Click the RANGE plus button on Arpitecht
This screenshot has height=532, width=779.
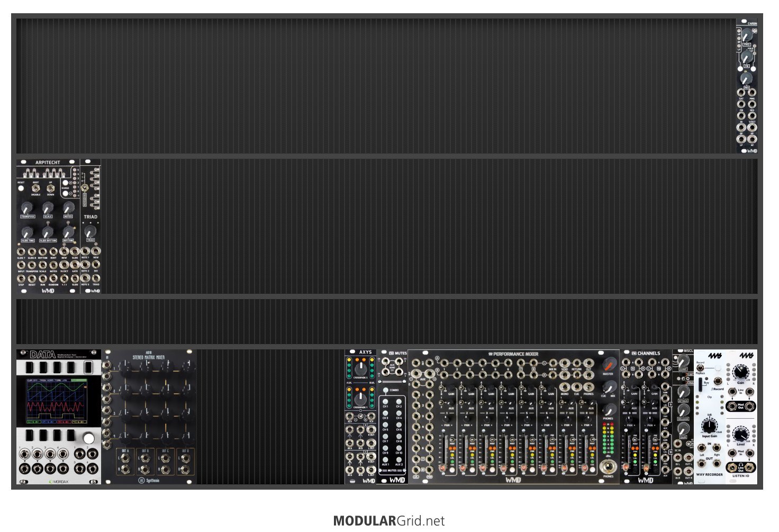click(x=66, y=183)
